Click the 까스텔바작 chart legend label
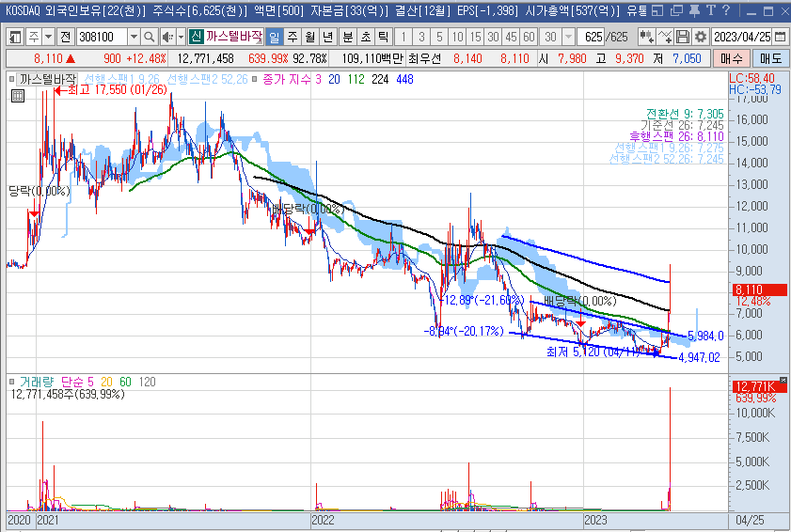Viewport: 791px width, 532px height. [x=48, y=79]
